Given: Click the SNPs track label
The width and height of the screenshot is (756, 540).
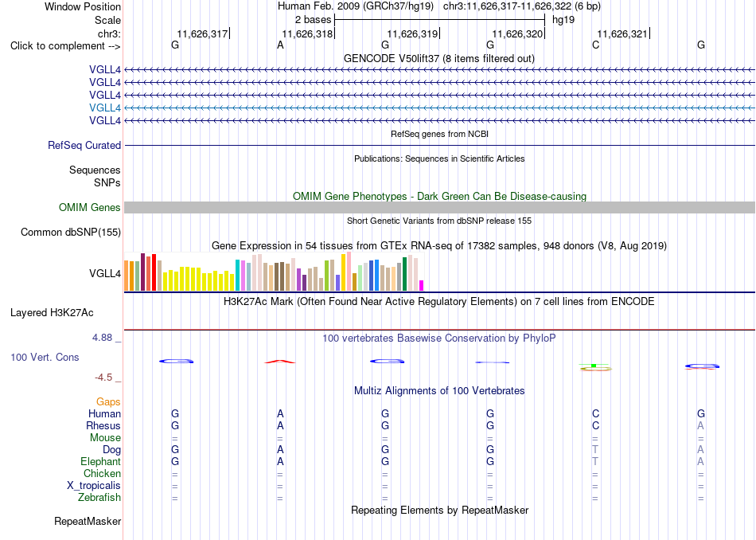Looking at the screenshot, I should [x=107, y=183].
